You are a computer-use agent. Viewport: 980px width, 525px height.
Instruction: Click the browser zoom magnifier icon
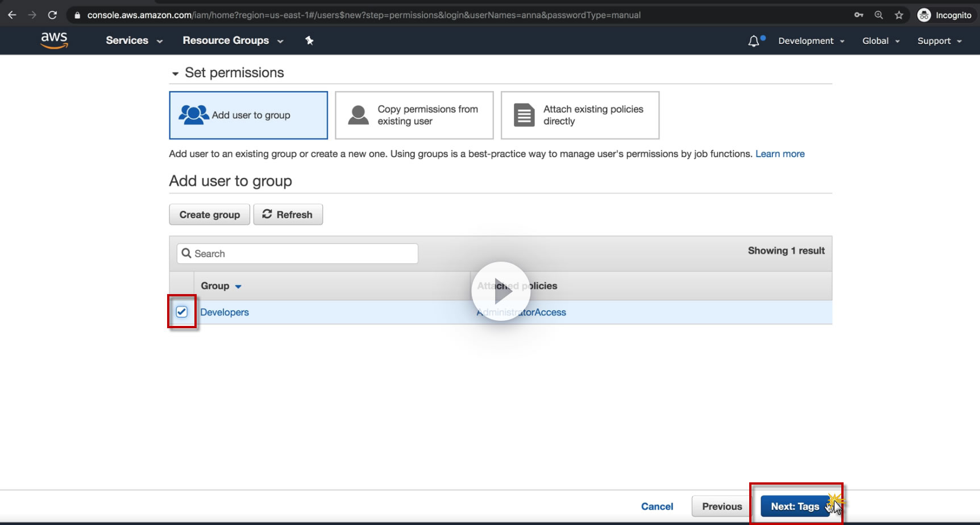coord(879,15)
